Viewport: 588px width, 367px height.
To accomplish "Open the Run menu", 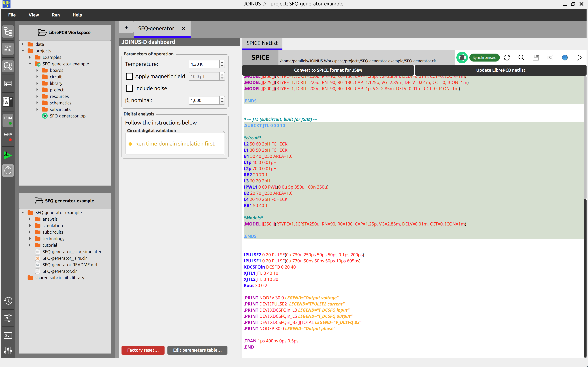I will (56, 15).
